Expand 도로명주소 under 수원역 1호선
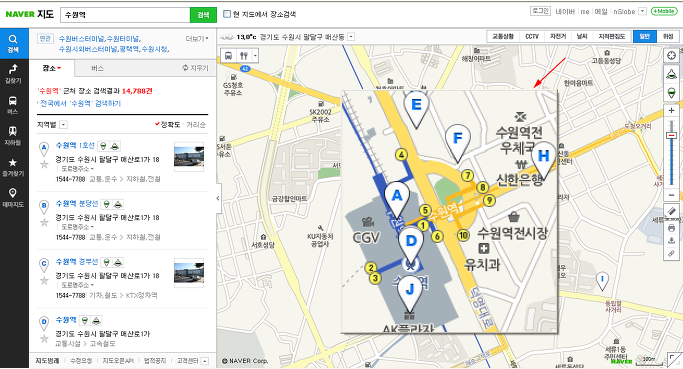This screenshot has height=369, width=683. coord(78,169)
